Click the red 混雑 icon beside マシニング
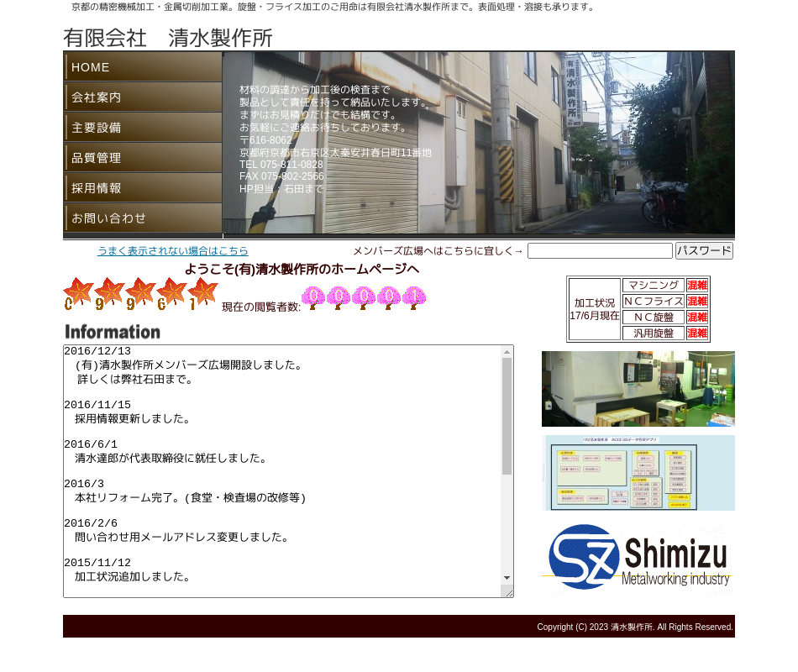Viewport: 798px width, 672px height. click(697, 286)
